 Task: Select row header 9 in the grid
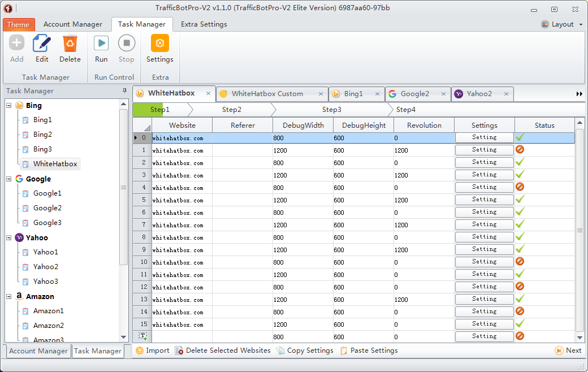[142, 250]
